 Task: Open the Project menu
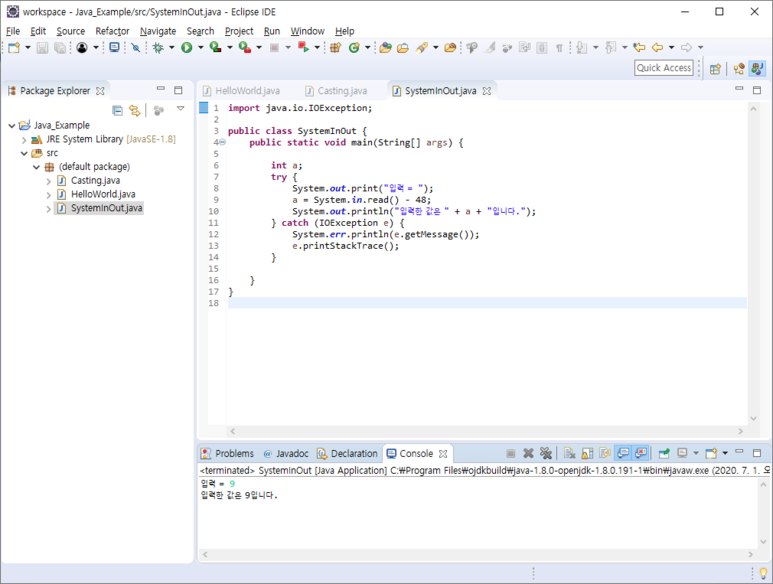click(x=239, y=31)
